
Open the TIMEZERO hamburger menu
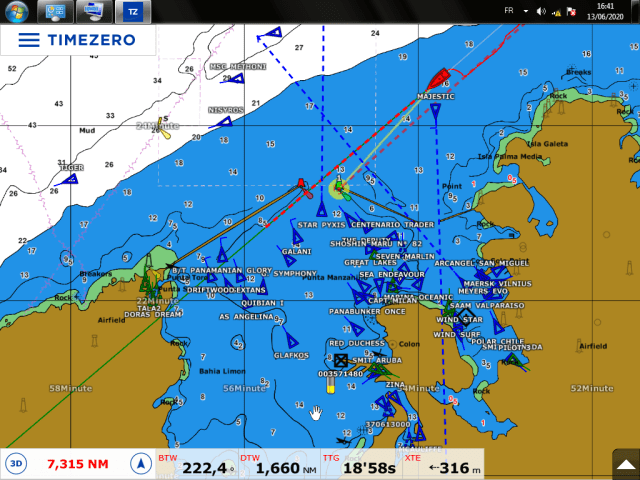(29, 39)
